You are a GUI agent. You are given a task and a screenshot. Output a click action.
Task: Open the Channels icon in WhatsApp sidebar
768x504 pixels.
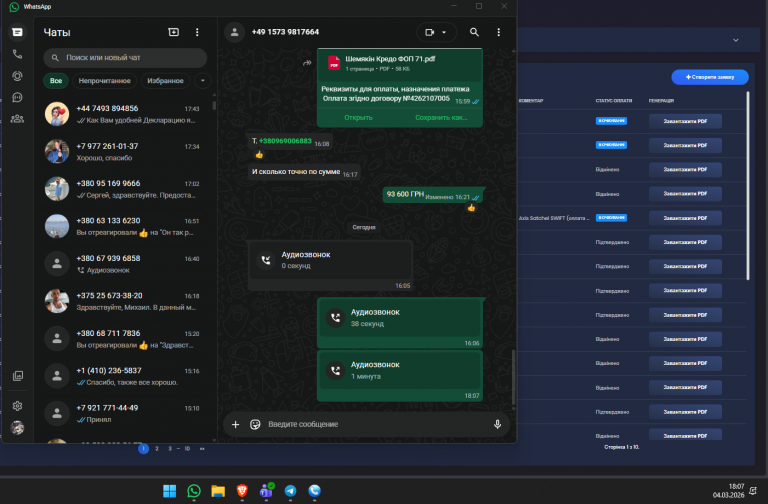[17, 97]
